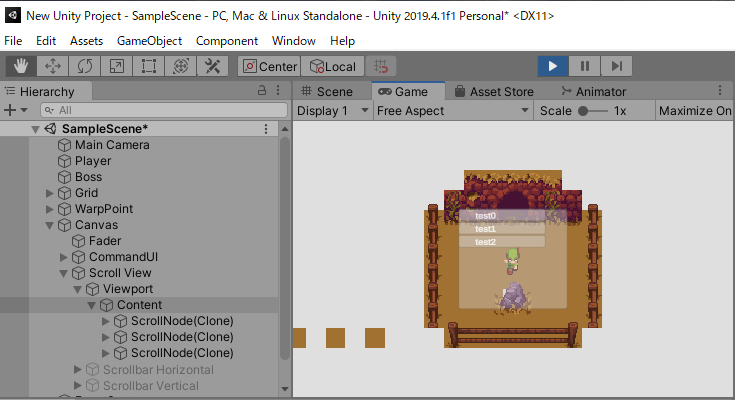Viewport: 735px width, 400px height.
Task: Expand the Scrollbar Vertical object
Action: pyautogui.click(x=77, y=385)
